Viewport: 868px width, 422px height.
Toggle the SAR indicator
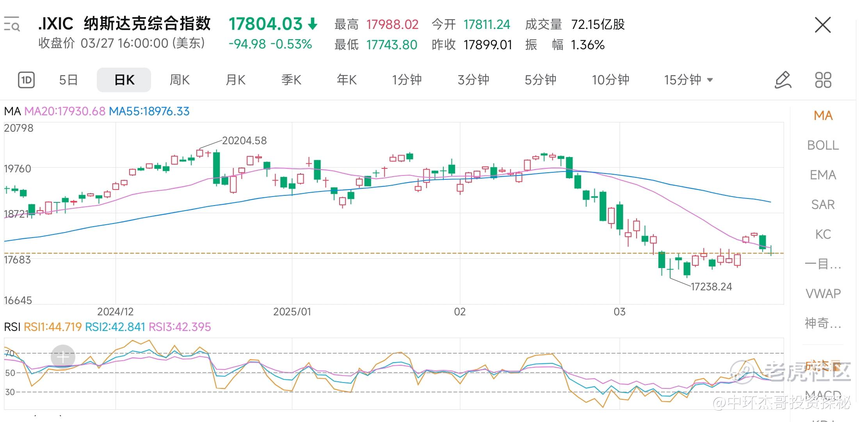point(823,205)
